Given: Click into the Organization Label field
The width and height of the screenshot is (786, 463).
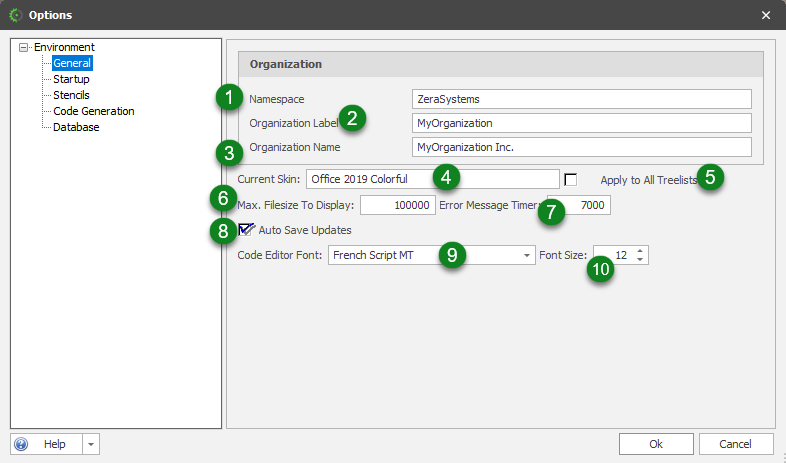Looking at the screenshot, I should click(x=581, y=123).
